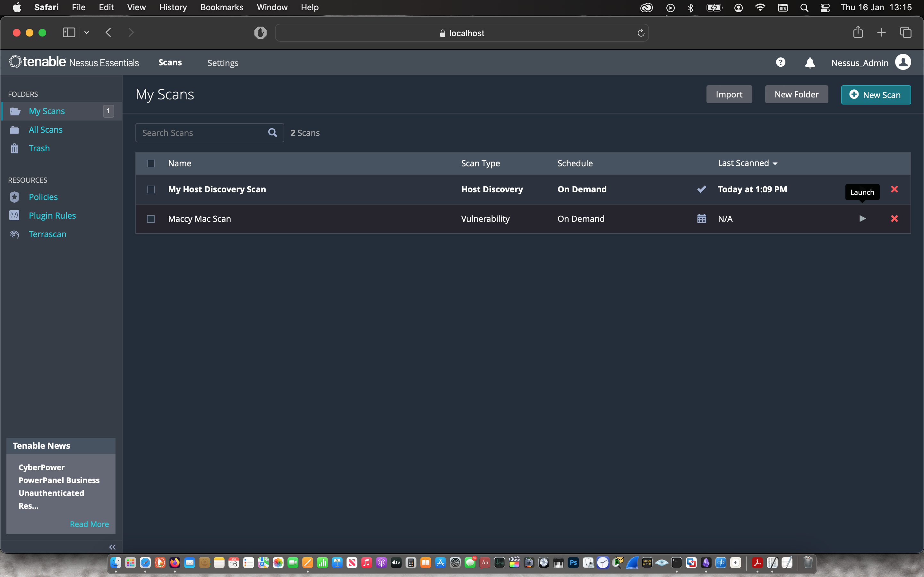The image size is (924, 577).
Task: Open the Trash folder
Action: [x=39, y=148]
